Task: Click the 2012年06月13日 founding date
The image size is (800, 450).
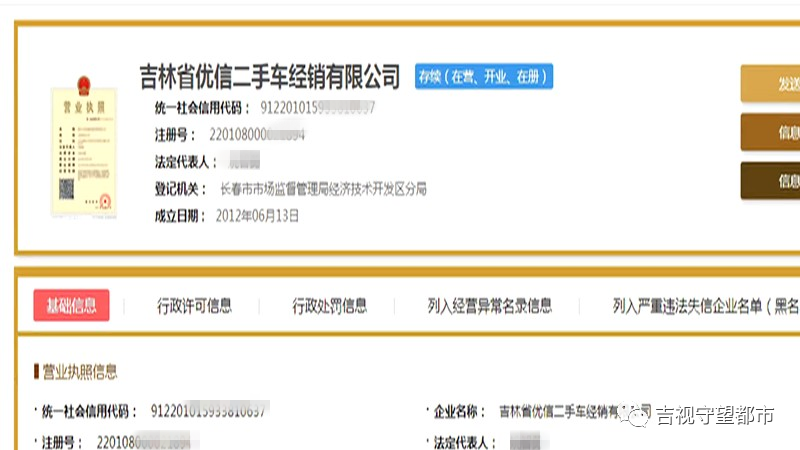Action: [257, 216]
